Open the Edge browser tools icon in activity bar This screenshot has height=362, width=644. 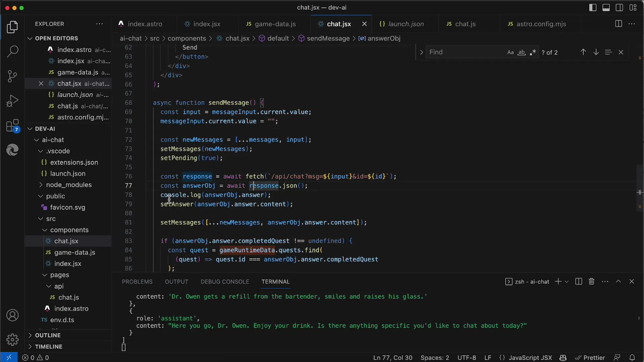point(12,150)
